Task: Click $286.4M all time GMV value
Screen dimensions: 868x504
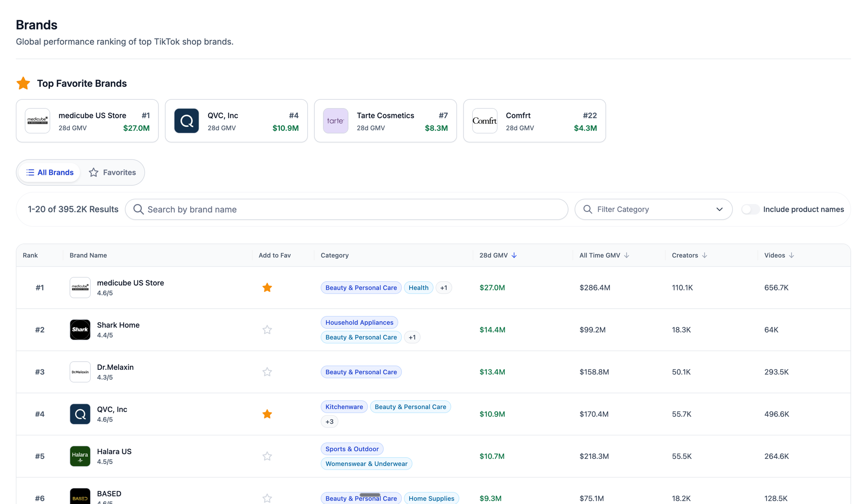Action: (x=595, y=287)
